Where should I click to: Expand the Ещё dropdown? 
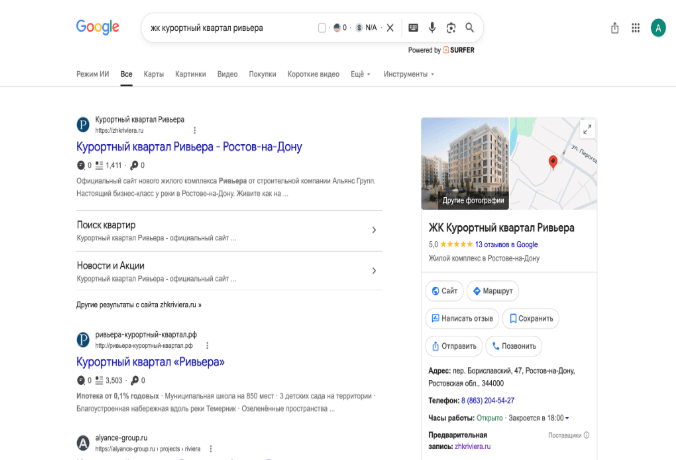point(360,74)
